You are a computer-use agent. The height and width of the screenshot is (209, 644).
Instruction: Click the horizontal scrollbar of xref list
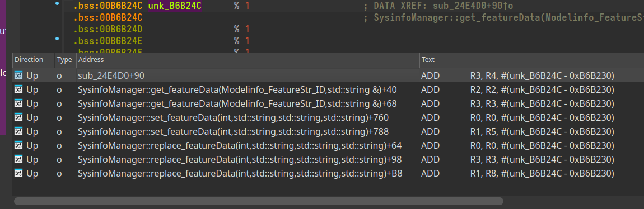click(258, 201)
